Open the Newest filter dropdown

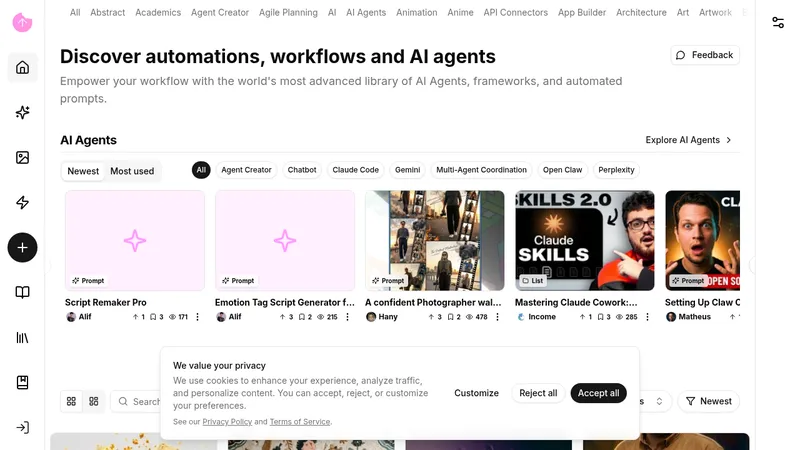(x=709, y=402)
